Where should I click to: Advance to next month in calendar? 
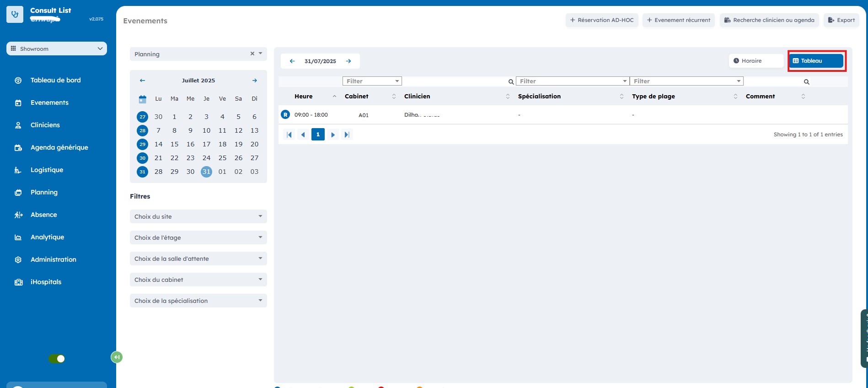(x=255, y=81)
